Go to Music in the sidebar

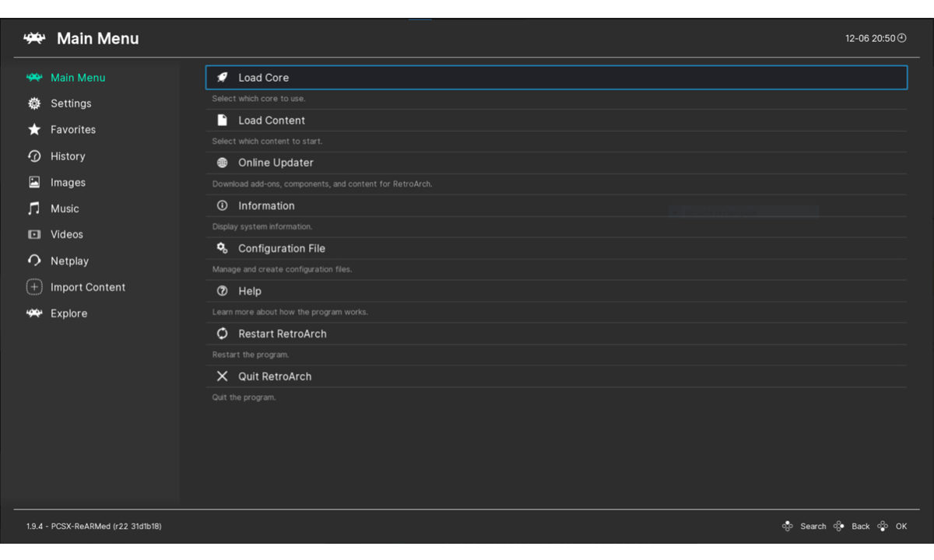[64, 208]
